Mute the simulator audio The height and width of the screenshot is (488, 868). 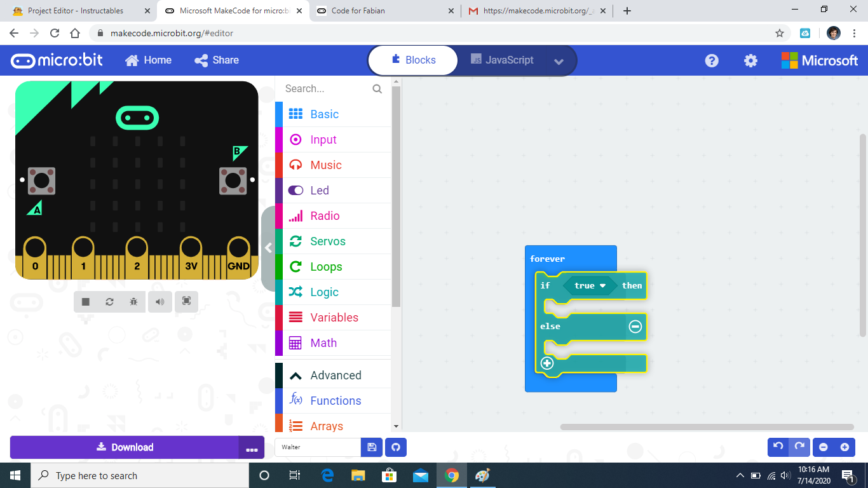click(x=160, y=302)
